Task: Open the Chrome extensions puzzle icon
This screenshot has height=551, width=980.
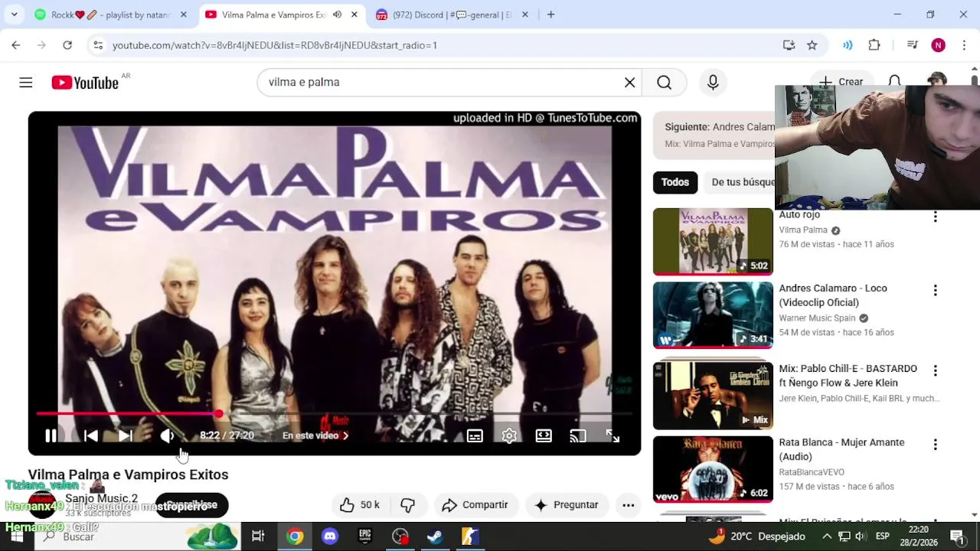Action: (874, 45)
